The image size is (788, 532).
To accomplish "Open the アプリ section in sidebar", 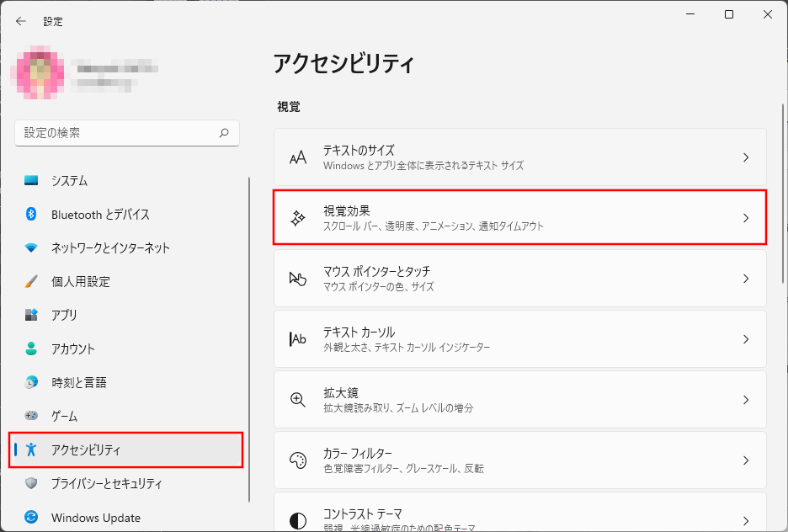I will coord(64,315).
